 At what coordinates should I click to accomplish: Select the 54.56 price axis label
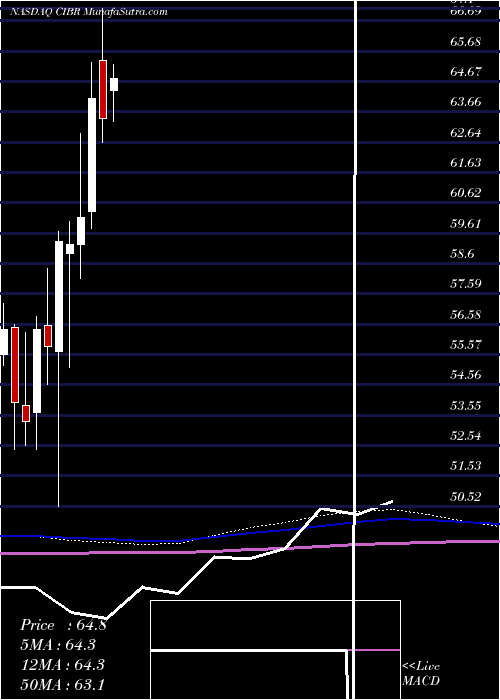click(x=466, y=375)
